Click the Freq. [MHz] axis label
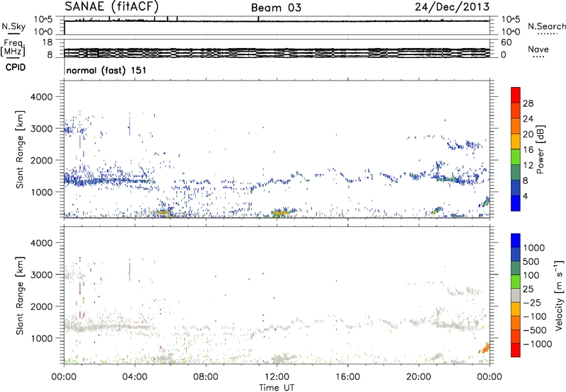This screenshot has width=566, height=392. coord(13,48)
